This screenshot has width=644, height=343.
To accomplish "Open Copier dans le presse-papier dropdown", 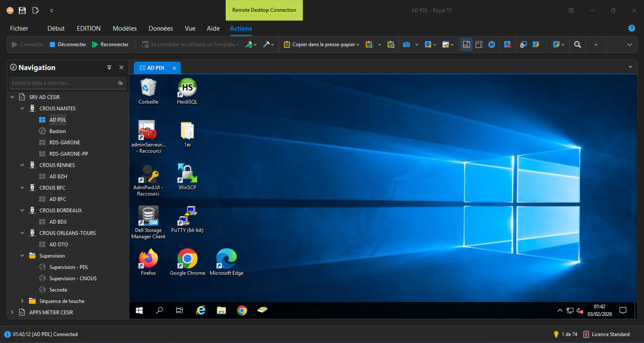I will coord(358,45).
